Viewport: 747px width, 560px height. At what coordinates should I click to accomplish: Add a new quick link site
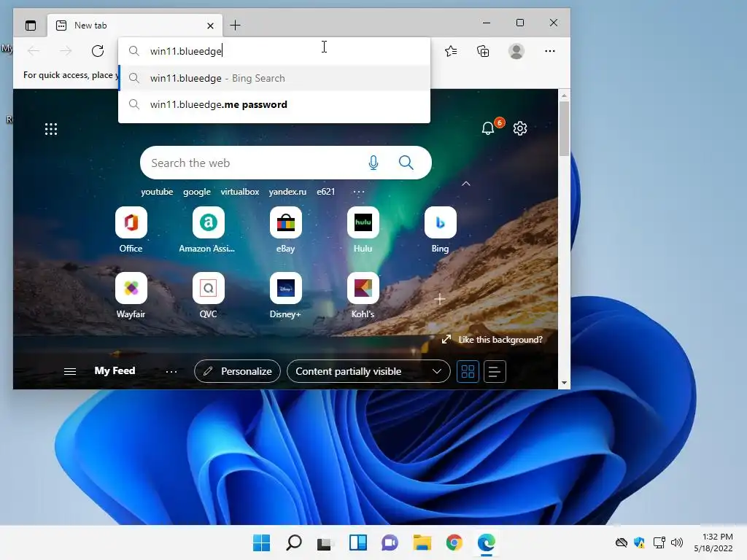click(440, 299)
